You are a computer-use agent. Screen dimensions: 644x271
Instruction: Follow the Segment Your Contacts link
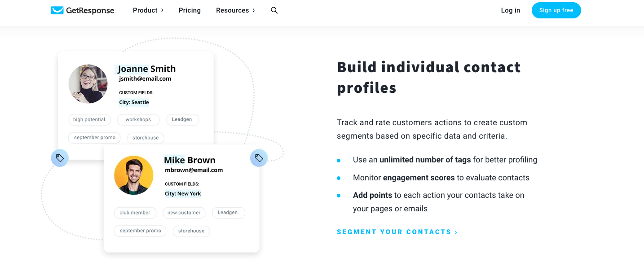pos(397,232)
